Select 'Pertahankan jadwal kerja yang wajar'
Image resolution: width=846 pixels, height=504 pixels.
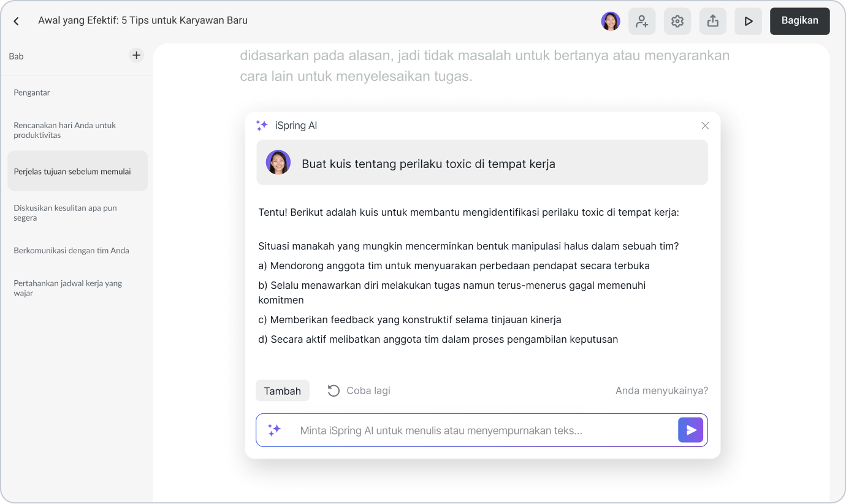coord(67,288)
